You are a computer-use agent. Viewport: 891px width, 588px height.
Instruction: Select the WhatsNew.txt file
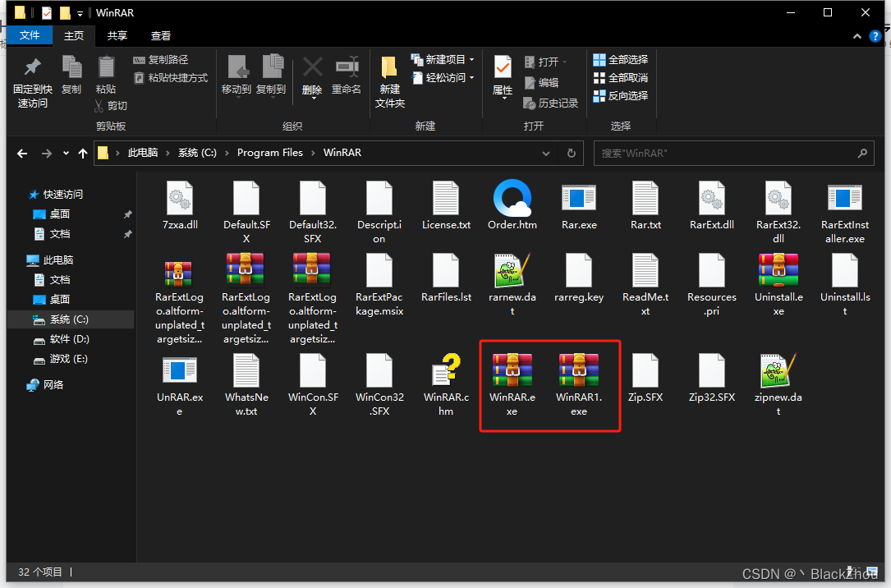[246, 384]
